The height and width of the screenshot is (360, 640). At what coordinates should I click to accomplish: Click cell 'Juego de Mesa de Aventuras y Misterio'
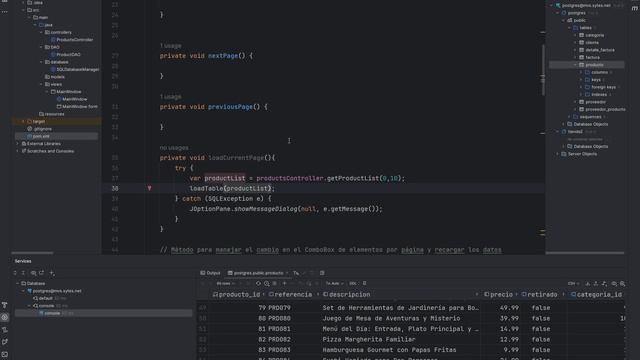[391, 318]
